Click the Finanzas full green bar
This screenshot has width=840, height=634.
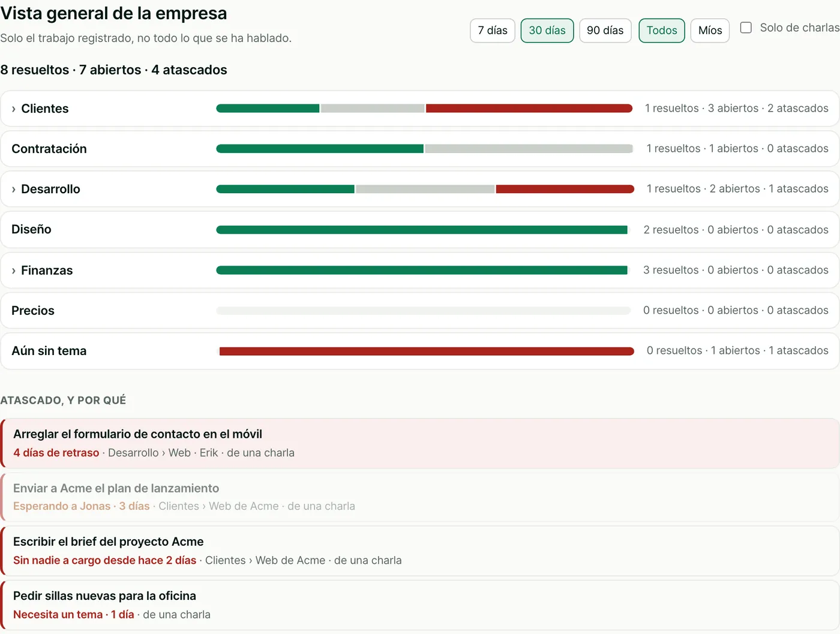422,271
